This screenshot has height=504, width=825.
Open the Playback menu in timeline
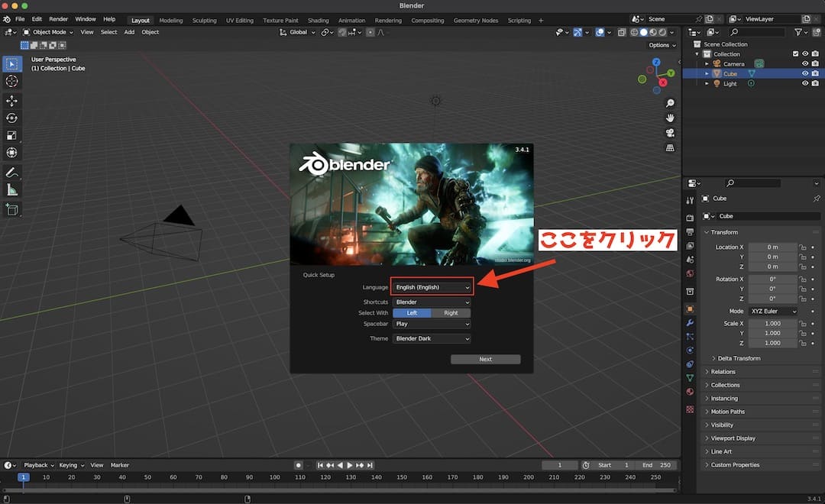[x=38, y=465]
